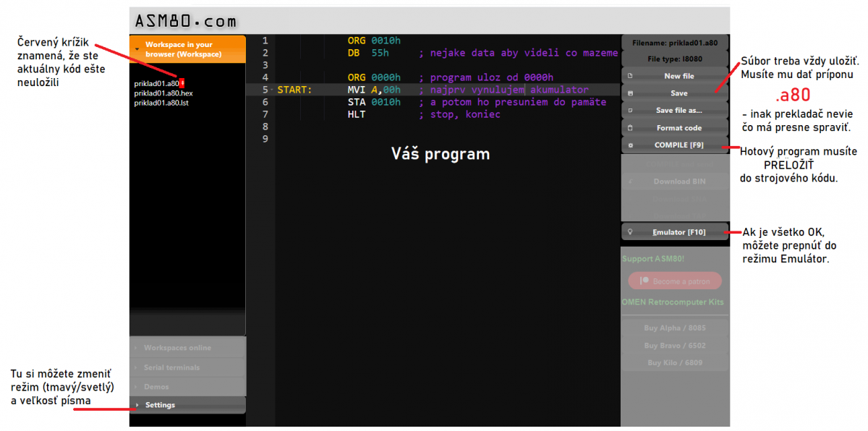Screen dimensions: 868x431
Task: Expand the Workspaces online section
Action: point(177,348)
